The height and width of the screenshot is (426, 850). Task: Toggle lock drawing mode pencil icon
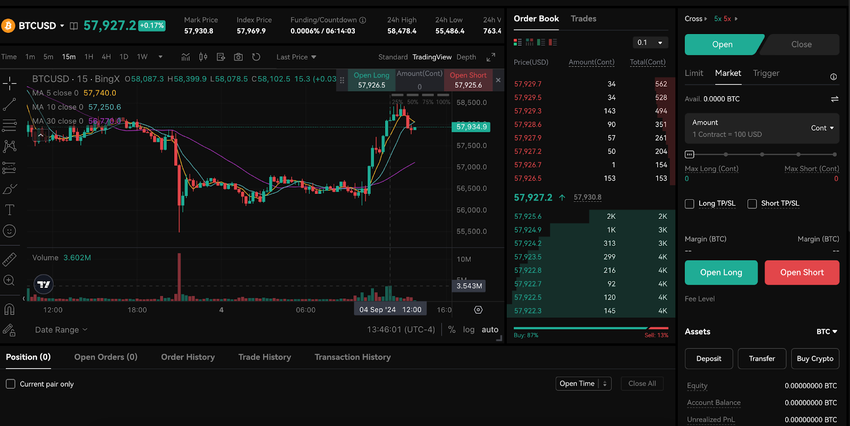pos(10,330)
